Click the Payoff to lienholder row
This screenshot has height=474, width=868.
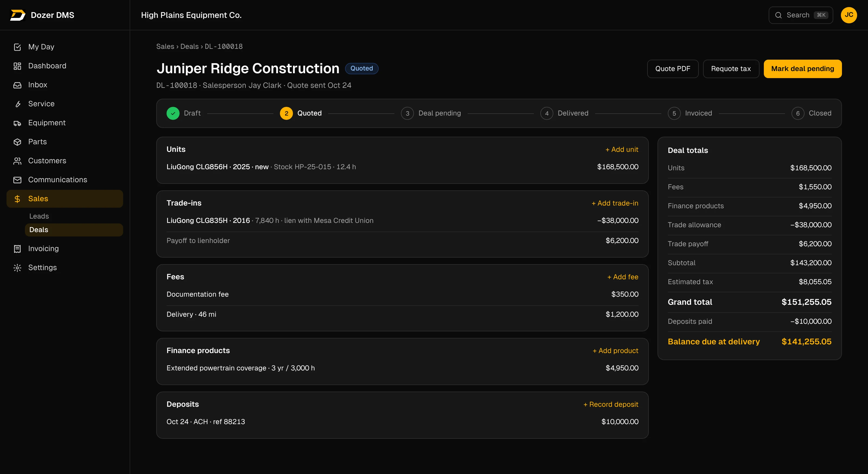coord(402,241)
